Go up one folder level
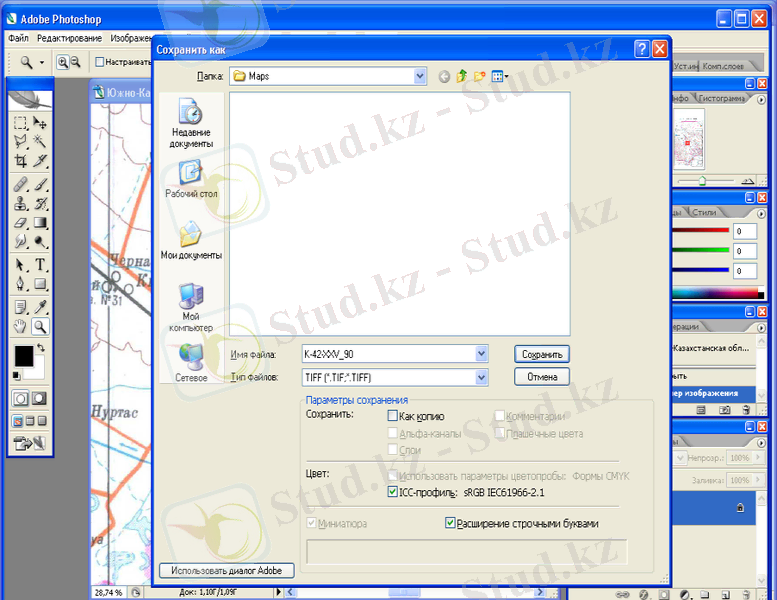This screenshot has height=600, width=777. [x=462, y=76]
